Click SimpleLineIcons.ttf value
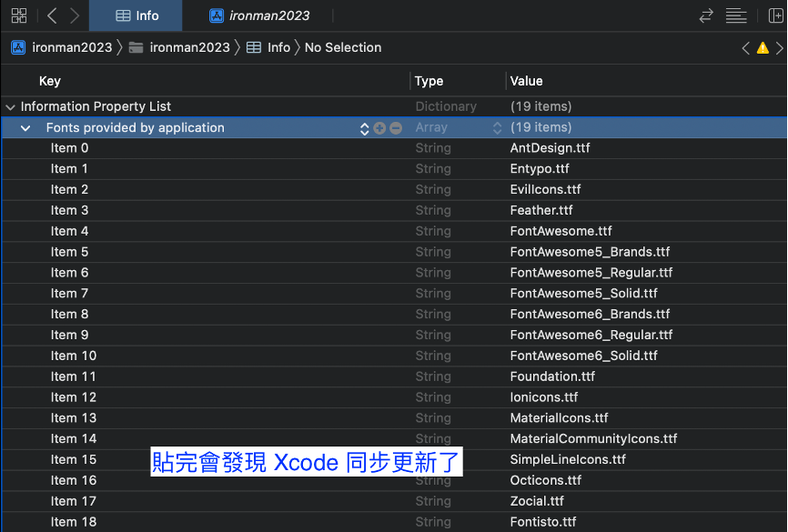Screen dimensions: 788x532 pos(568,459)
